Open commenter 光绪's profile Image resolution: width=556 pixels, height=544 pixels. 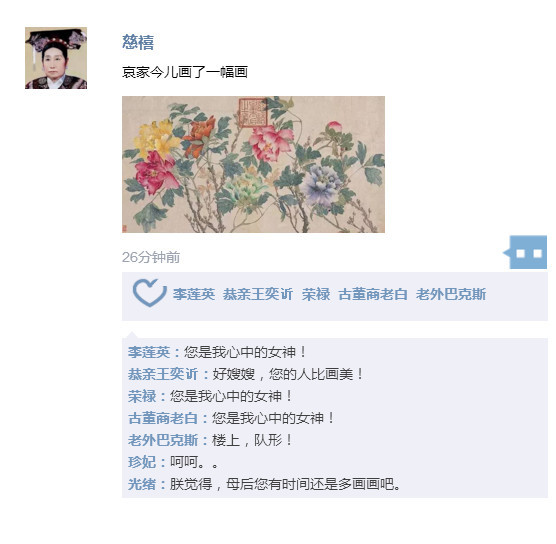(142, 484)
